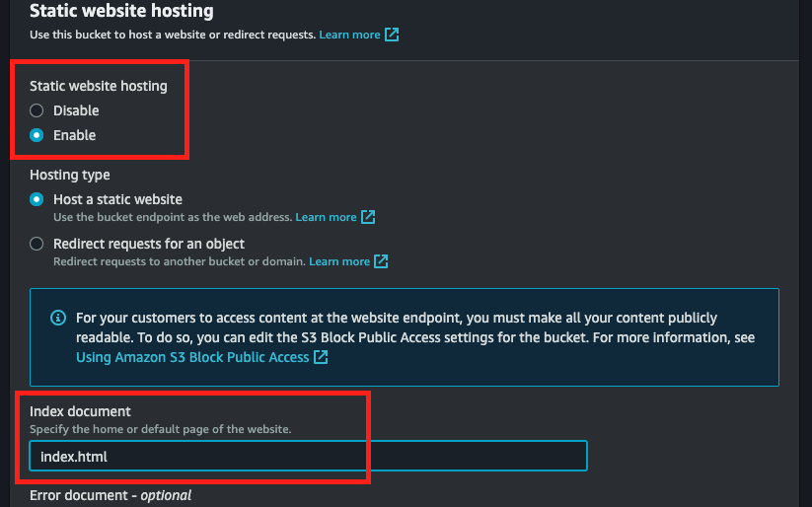Viewport: 812px width, 507px height.
Task: Click external-link icon after Using Amazon S3 Block Public Access
Action: pos(321,357)
